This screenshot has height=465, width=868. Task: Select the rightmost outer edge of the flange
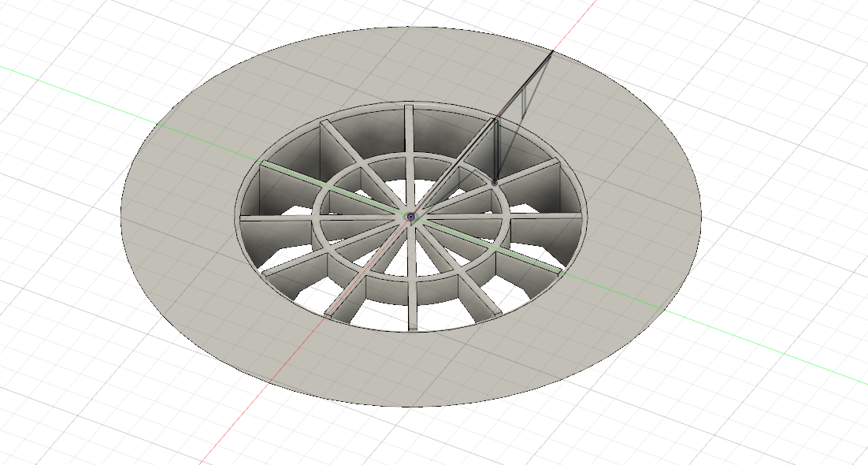click(x=700, y=213)
